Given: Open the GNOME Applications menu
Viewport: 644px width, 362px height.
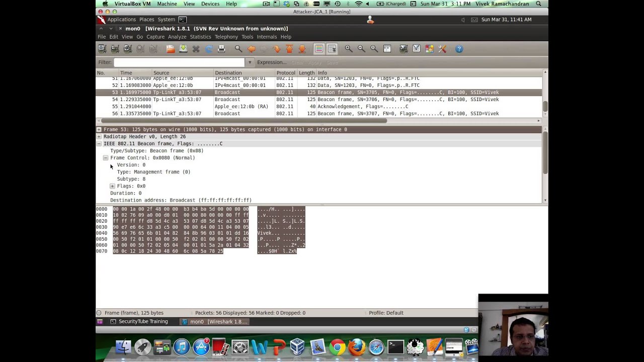Looking at the screenshot, I should [x=121, y=20].
